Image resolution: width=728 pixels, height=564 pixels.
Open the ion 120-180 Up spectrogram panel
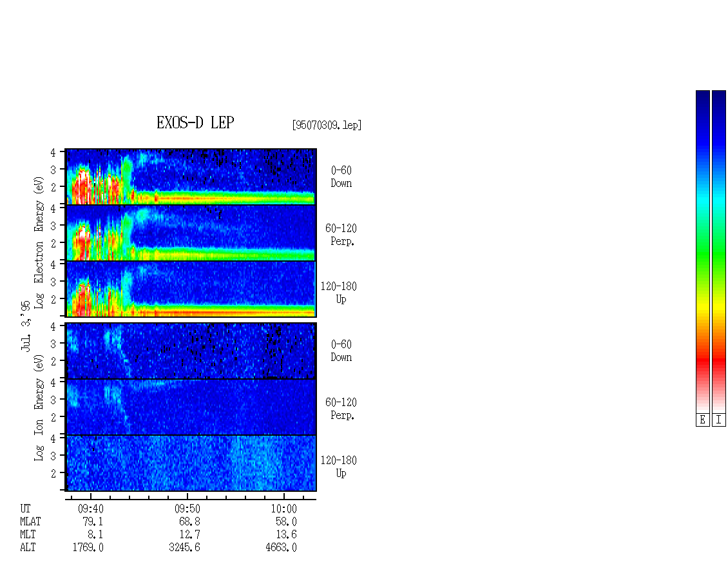point(191,463)
